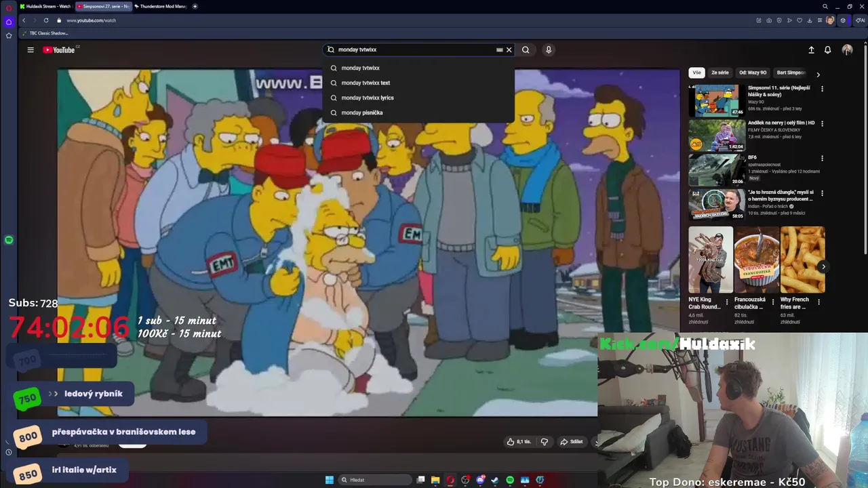Start voice search with microphone icon

[549, 49]
